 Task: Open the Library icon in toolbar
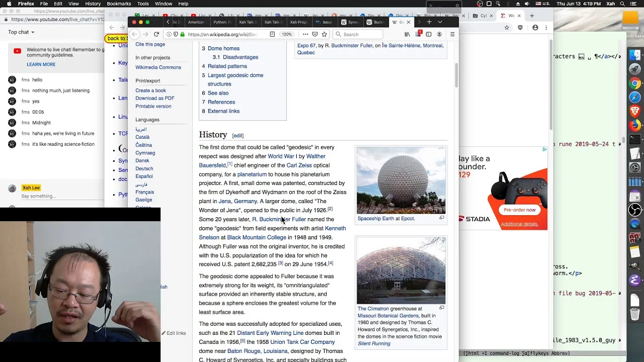tap(407, 34)
